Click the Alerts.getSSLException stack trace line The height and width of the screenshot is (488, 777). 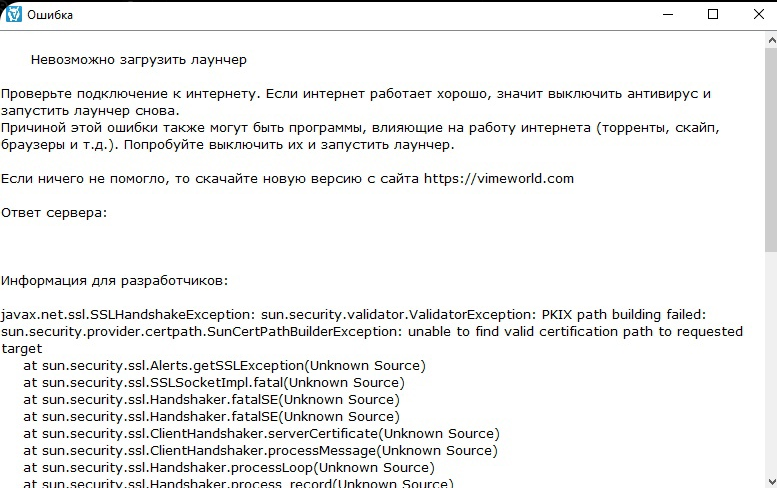(x=224, y=366)
